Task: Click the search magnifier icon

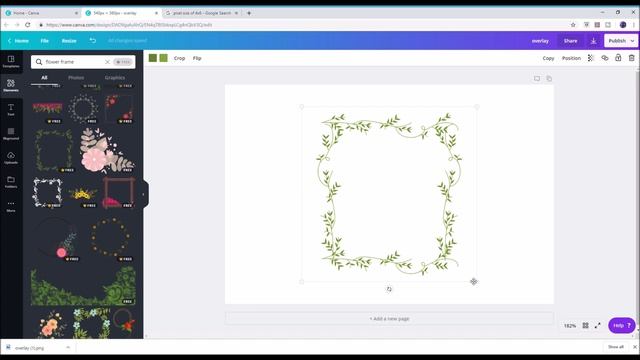Action: pos(39,62)
